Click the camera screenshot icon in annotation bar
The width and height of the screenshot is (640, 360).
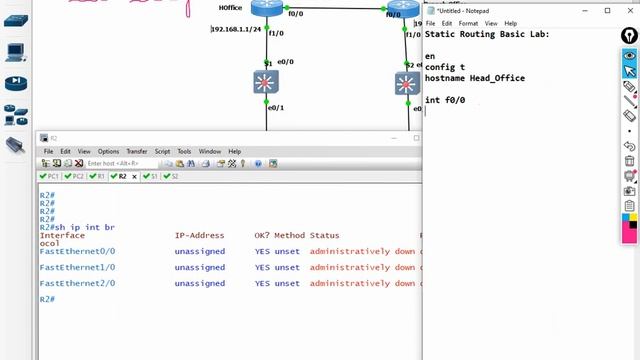pyautogui.click(x=629, y=191)
